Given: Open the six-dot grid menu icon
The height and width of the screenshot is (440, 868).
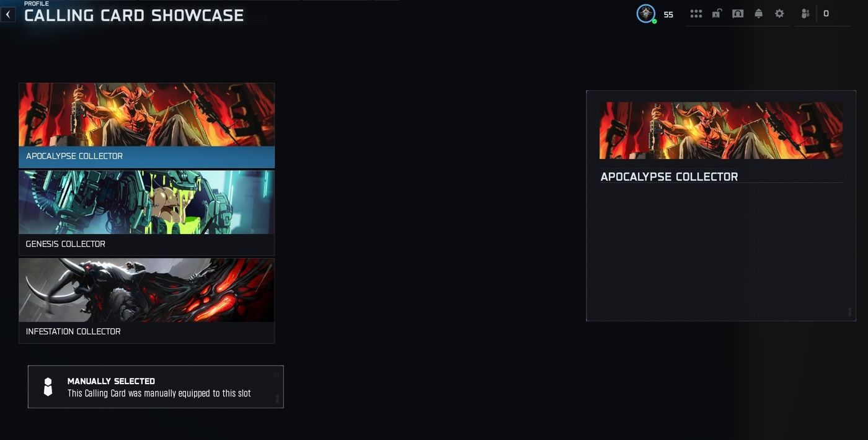Looking at the screenshot, I should [696, 14].
